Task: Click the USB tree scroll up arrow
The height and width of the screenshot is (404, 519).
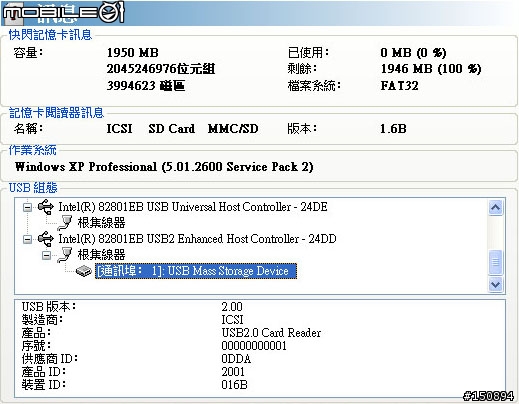Action: (495, 208)
